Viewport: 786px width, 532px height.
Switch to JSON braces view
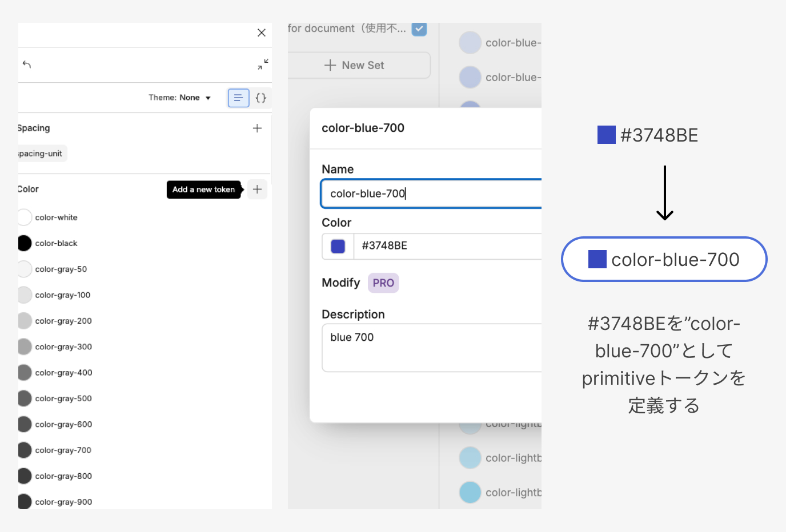coord(260,98)
